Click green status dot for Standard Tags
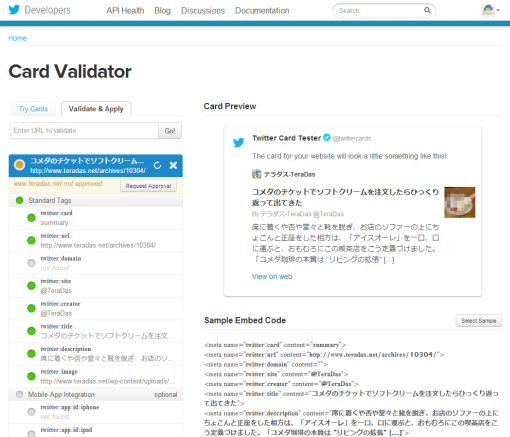The height and width of the screenshot is (437, 510). 19,200
